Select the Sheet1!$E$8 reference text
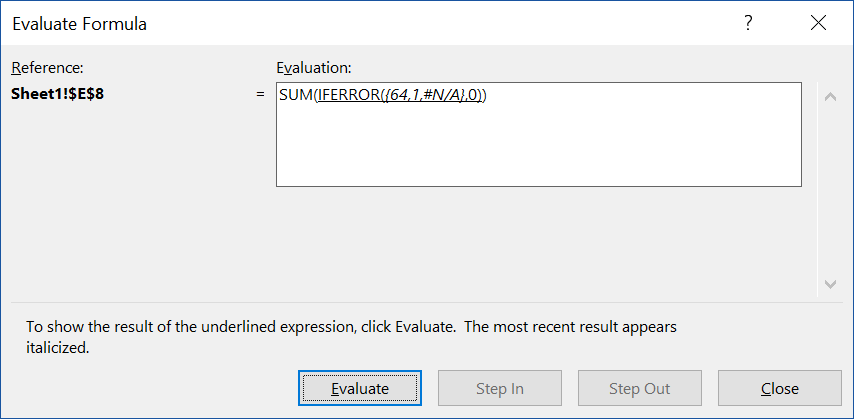The width and height of the screenshot is (854, 419). pos(58,94)
